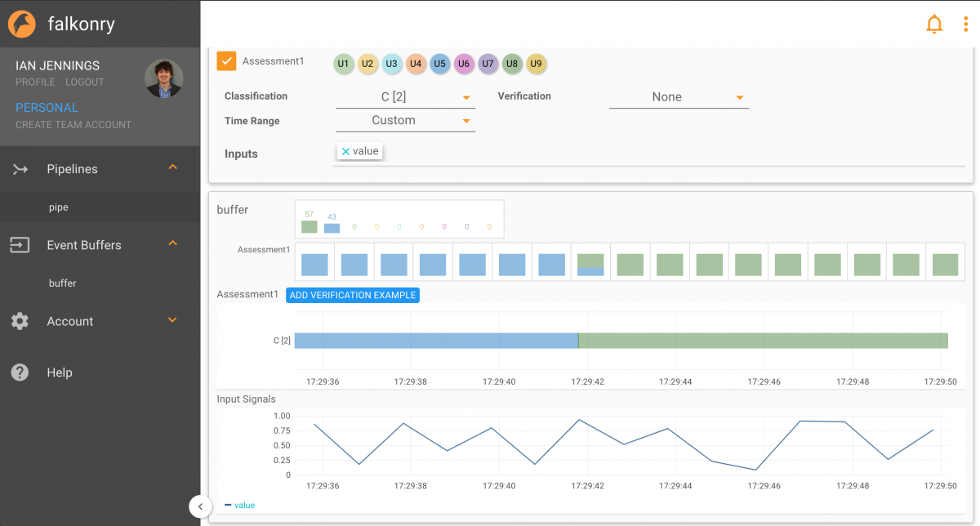
Task: Click the blue 43 summary bar
Action: click(x=332, y=228)
